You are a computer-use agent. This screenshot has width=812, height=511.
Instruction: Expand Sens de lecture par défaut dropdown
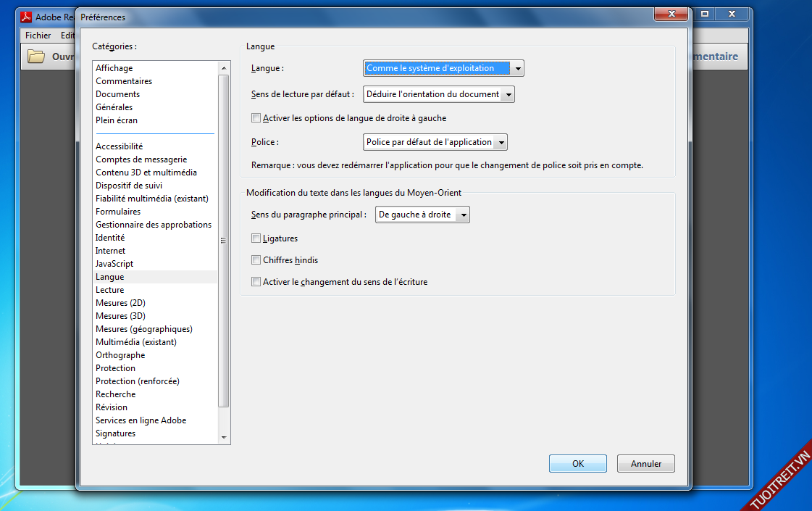click(438, 94)
